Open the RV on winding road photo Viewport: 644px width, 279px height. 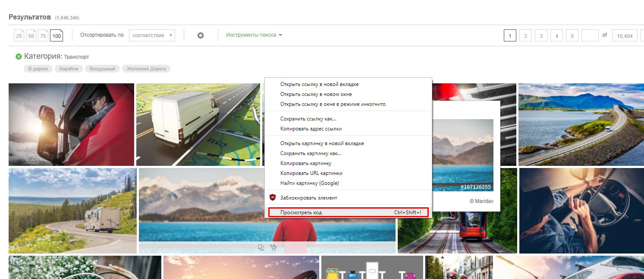point(72,210)
